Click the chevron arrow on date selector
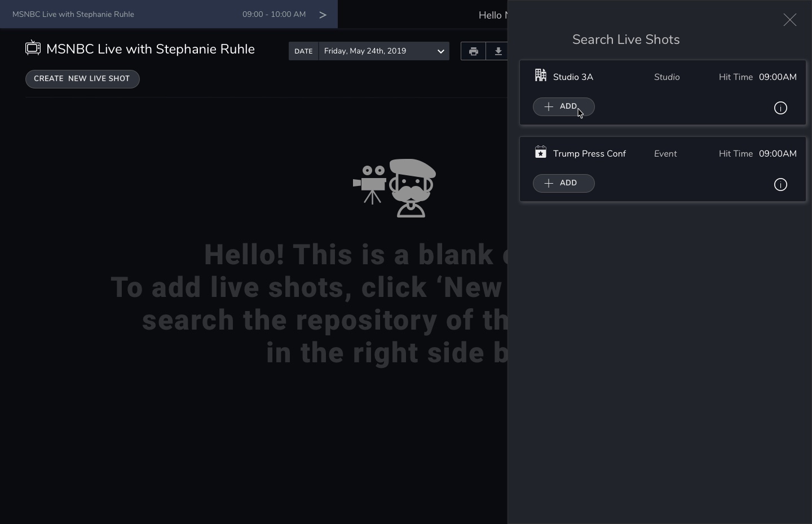 [440, 51]
